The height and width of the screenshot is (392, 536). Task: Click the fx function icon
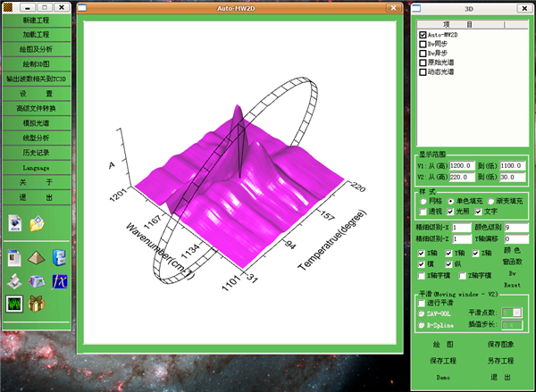60,282
